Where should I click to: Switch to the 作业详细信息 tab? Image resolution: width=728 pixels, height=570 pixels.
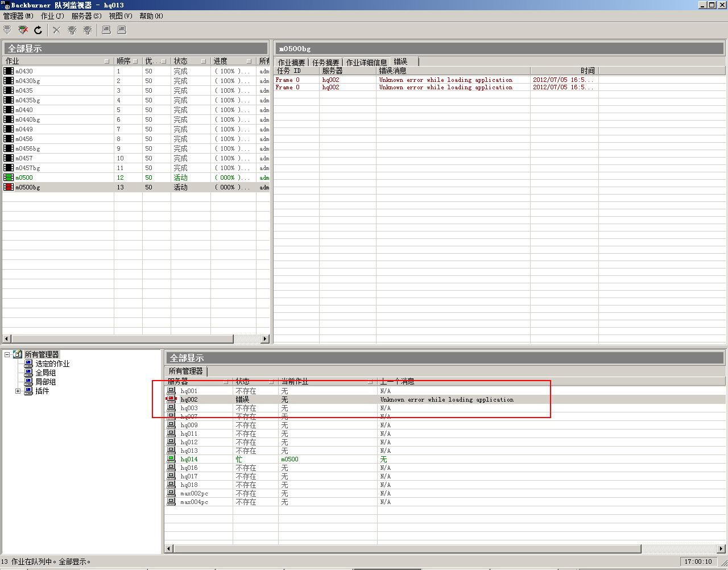[x=366, y=62]
